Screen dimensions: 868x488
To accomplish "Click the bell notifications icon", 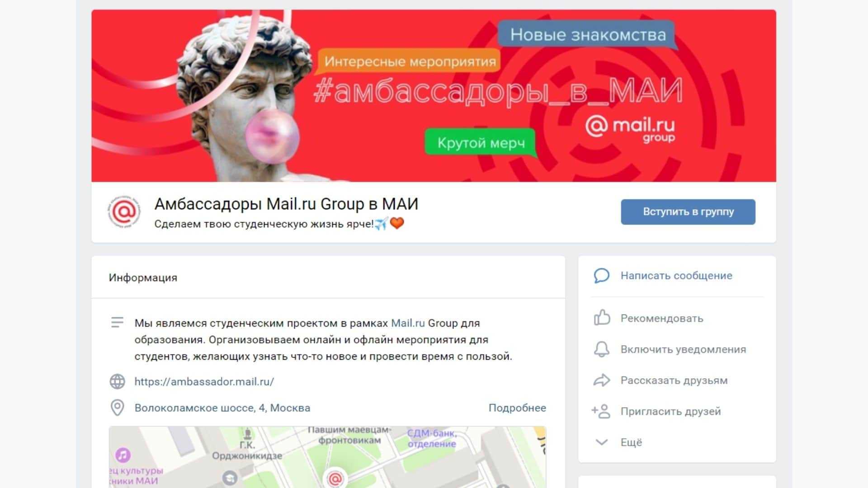I will [x=601, y=349].
